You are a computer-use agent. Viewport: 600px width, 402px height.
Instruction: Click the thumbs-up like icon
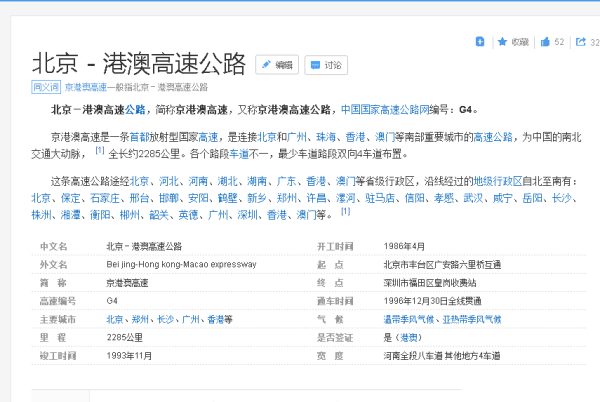click(546, 42)
